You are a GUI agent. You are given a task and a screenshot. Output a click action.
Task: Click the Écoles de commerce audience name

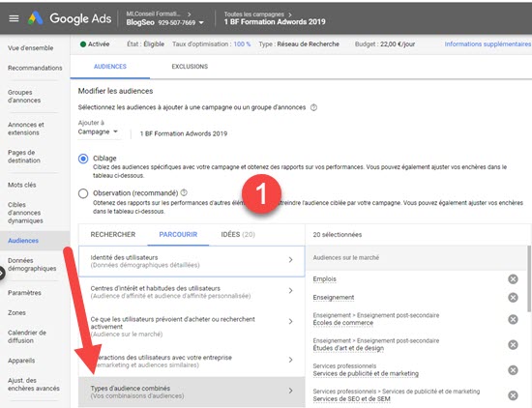(x=343, y=323)
